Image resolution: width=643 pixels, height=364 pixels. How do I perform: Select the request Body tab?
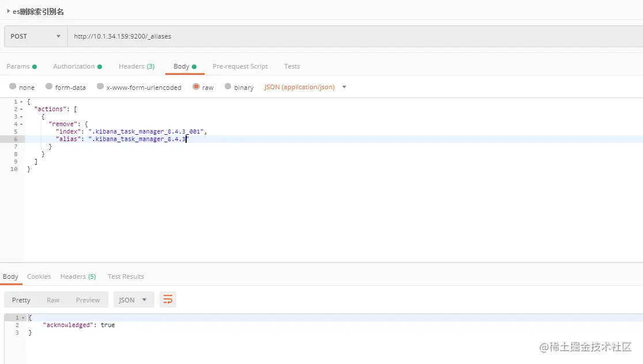coord(185,66)
